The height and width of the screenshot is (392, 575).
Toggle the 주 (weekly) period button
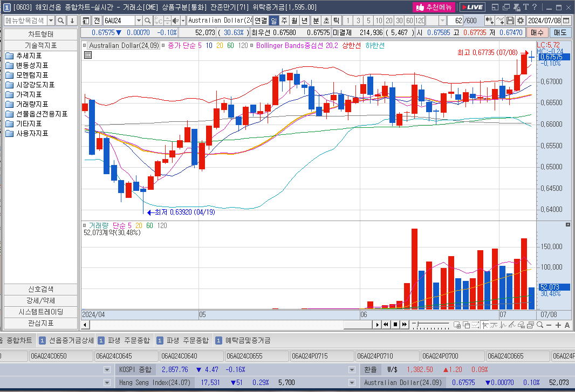click(x=284, y=20)
